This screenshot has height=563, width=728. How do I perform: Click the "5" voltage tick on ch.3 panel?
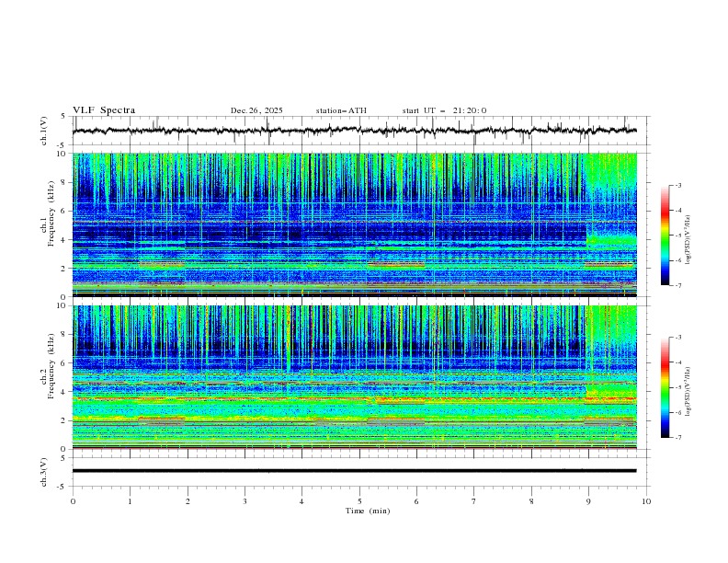click(63, 458)
